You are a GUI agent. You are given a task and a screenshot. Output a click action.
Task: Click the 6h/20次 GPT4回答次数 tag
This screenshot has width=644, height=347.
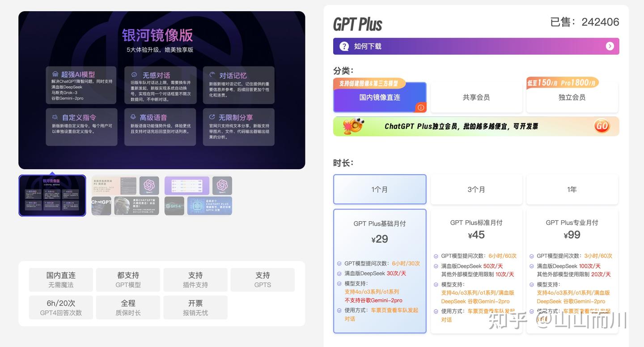(x=61, y=308)
